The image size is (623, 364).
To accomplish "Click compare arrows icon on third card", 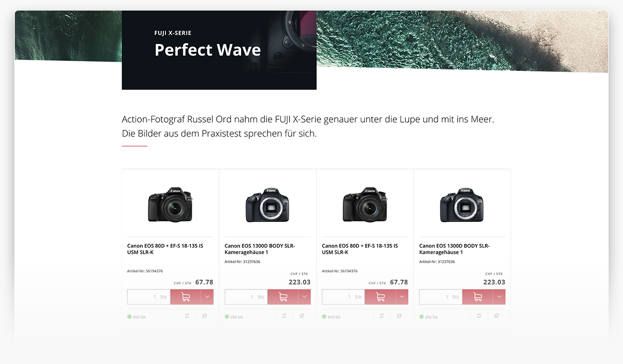I will [x=381, y=316].
